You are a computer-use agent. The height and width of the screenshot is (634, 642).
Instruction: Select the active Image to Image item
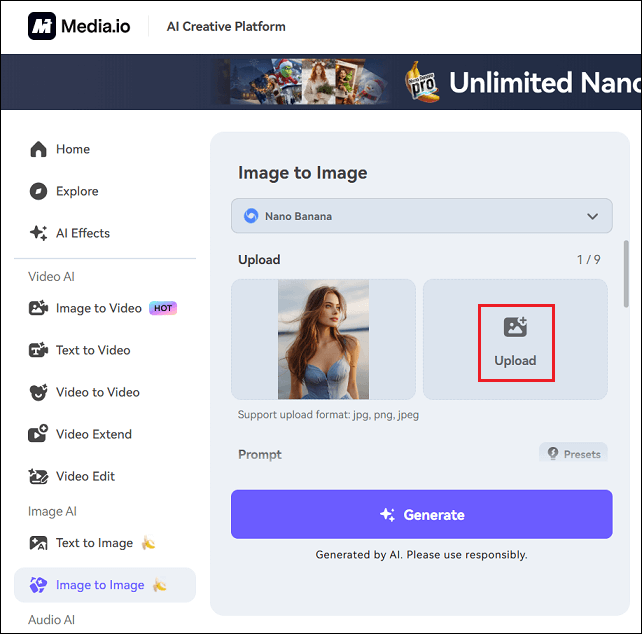tap(105, 585)
